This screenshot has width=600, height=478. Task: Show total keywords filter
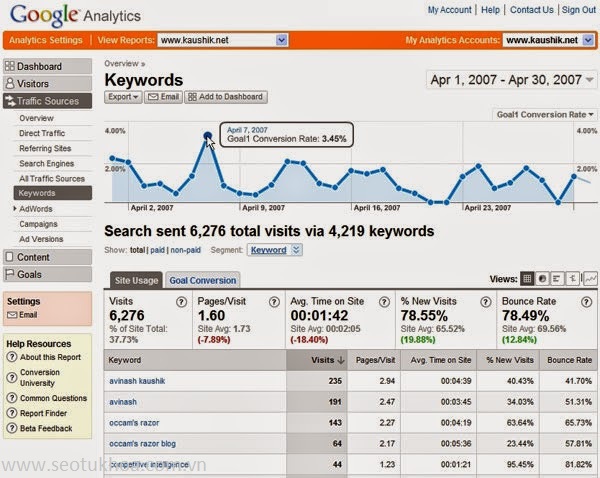[x=137, y=250]
